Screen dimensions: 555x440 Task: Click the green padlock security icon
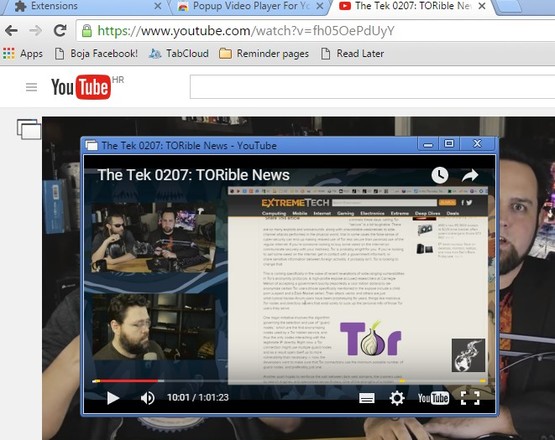point(87,31)
